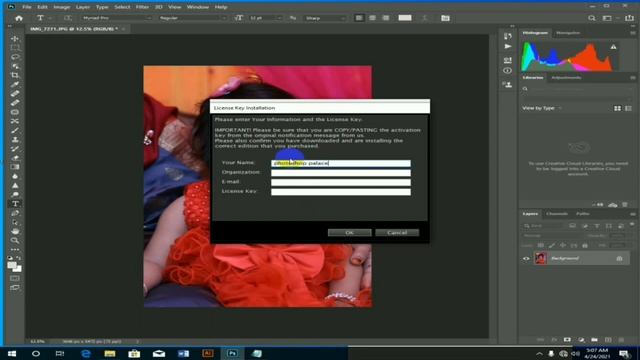Image resolution: width=640 pixels, height=360 pixels.
Task: Toggle right-align text button
Action: tap(386, 18)
